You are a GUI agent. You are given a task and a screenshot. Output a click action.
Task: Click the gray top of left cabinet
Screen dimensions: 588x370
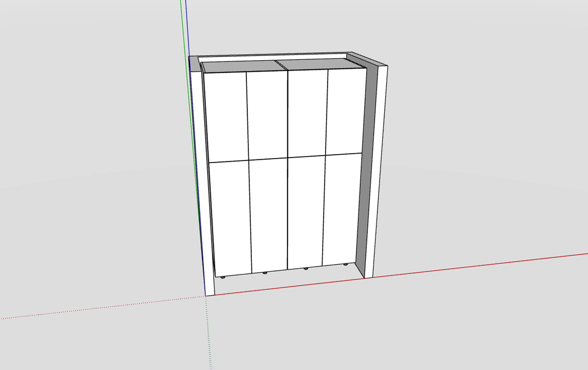(242, 66)
